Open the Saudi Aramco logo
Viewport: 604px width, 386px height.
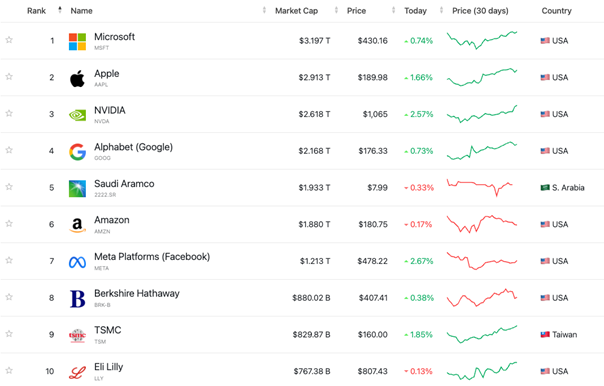tap(77, 188)
